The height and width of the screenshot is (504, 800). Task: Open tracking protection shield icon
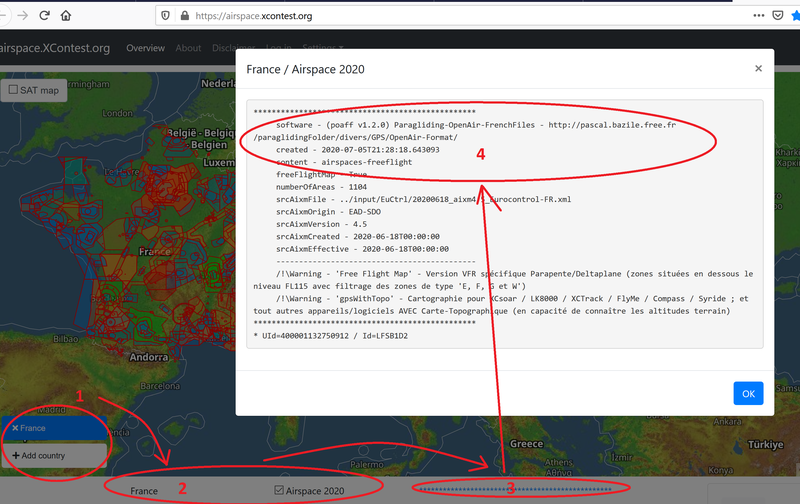coord(165,16)
